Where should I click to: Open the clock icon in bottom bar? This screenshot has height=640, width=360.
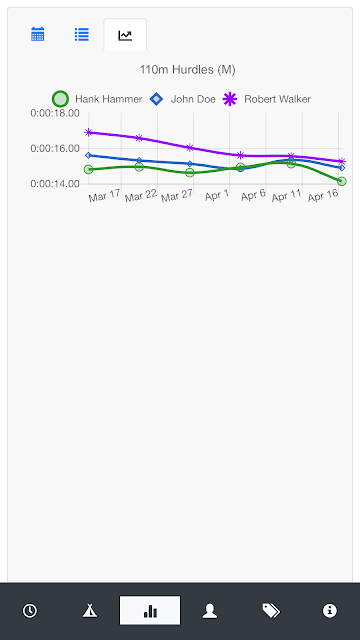30,611
